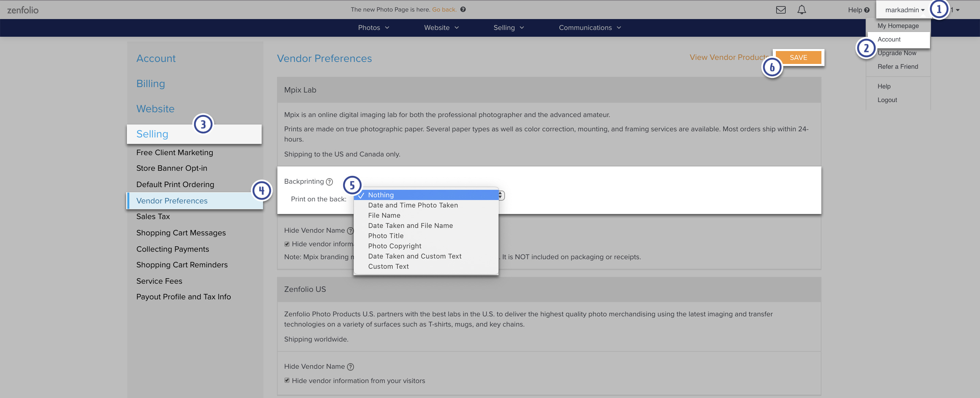Screen dimensions: 980x398
Task: Expand the Selling navigation dropdown
Action: [509, 28]
